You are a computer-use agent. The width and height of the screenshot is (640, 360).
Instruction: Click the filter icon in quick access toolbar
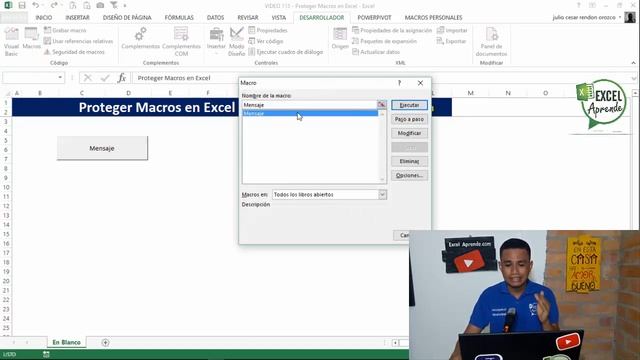(x=114, y=5)
